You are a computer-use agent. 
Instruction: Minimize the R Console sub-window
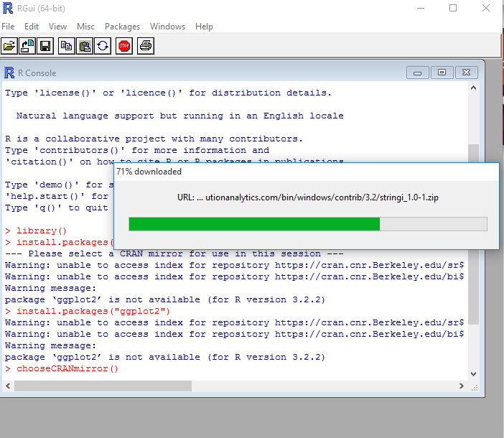coord(418,73)
